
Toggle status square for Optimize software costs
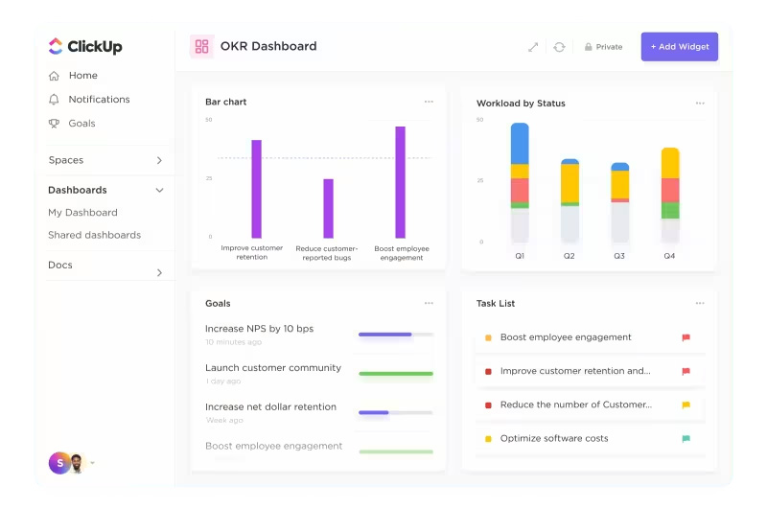488,439
